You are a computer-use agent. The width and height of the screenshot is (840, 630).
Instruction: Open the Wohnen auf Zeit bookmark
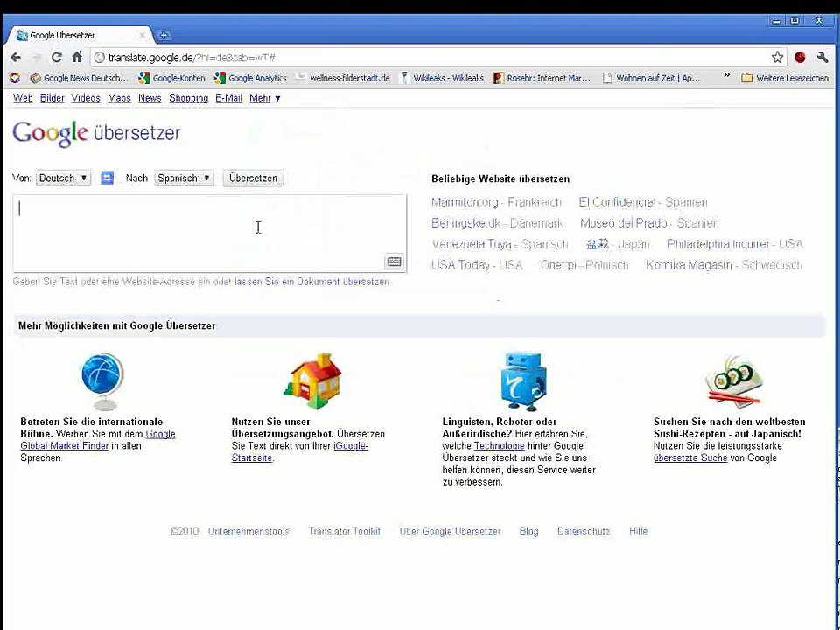tap(651, 78)
